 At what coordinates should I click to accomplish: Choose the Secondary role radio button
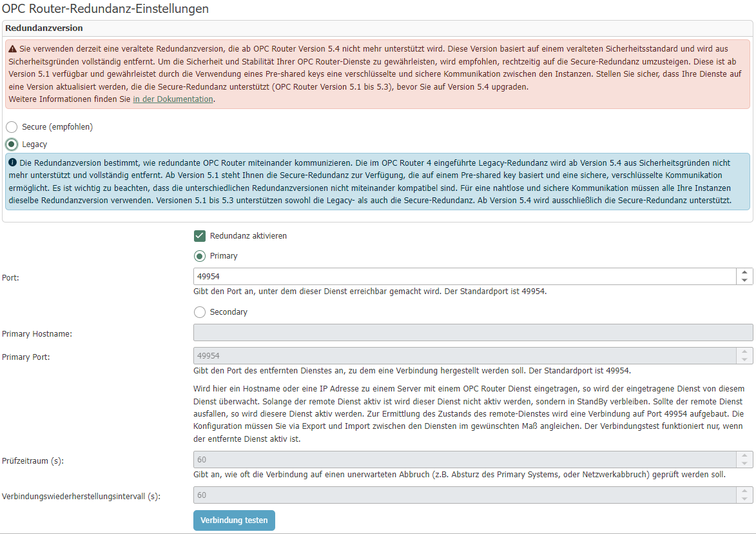(x=200, y=312)
